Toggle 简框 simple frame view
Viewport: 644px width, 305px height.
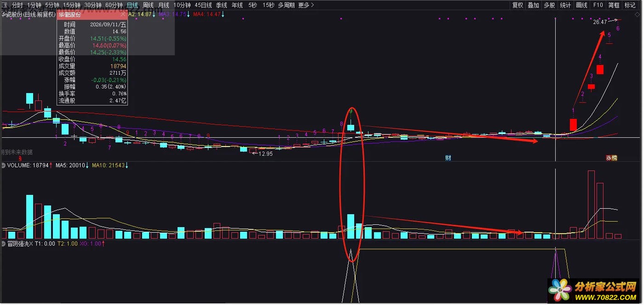pos(614,5)
